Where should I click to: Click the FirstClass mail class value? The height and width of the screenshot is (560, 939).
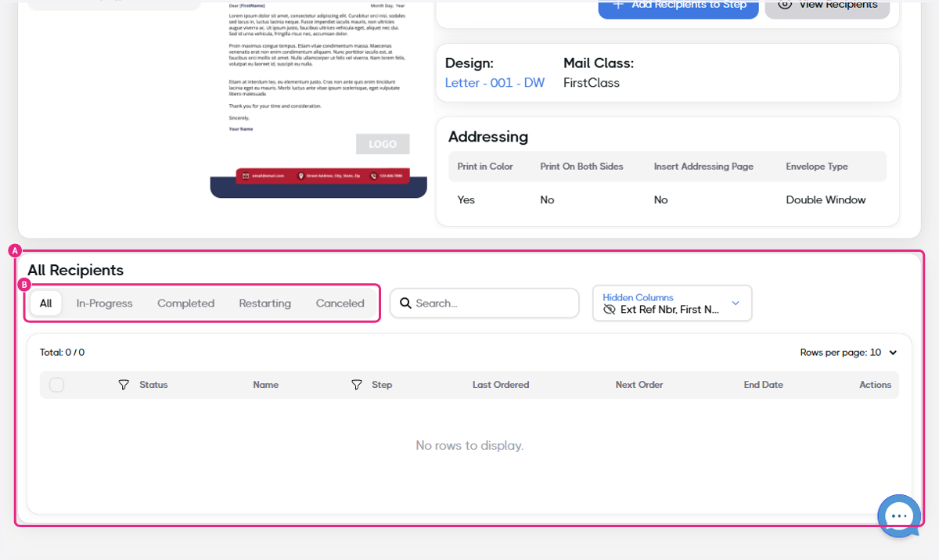click(x=592, y=83)
